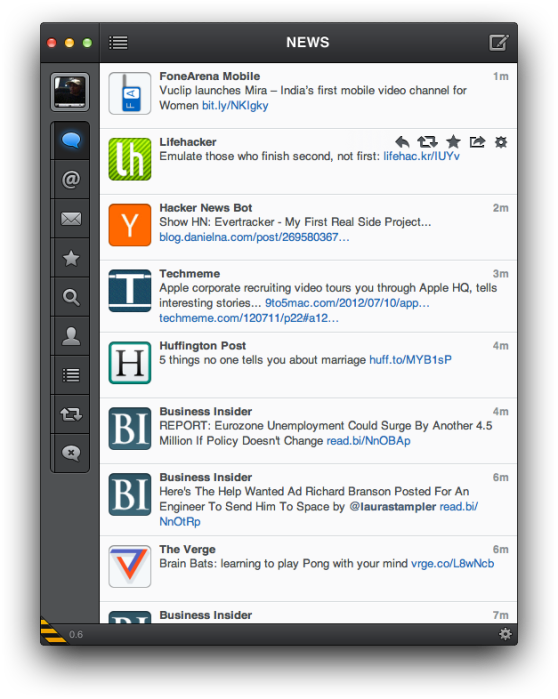
Task: Open link bit.ly/NKIgky
Action: point(235,106)
